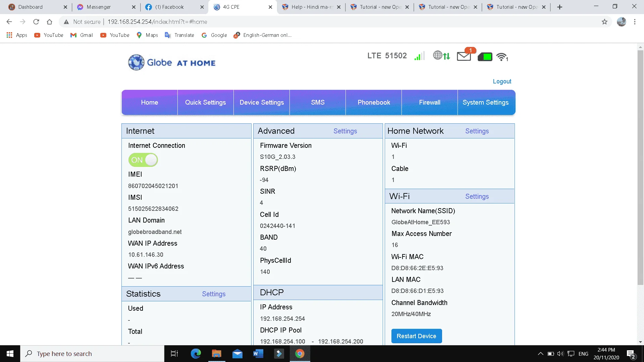
Task: Open the Chrome profile avatar
Action: (x=621, y=22)
